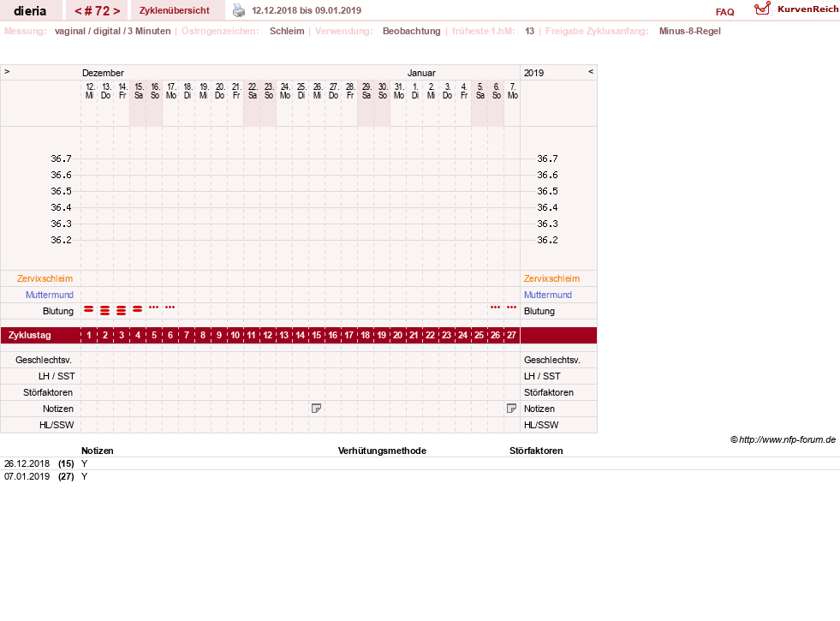Click the 07.01.2019 note row date

pos(27,476)
